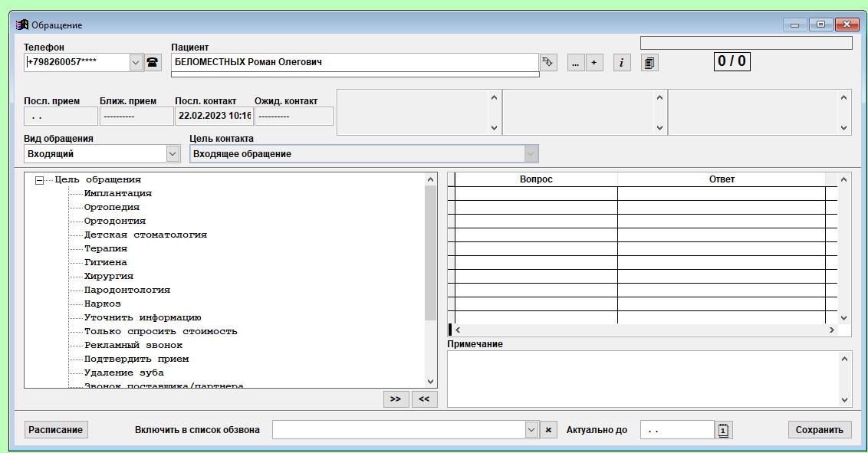Open patient info with the "i" button
The image size is (868, 453).
coord(622,63)
